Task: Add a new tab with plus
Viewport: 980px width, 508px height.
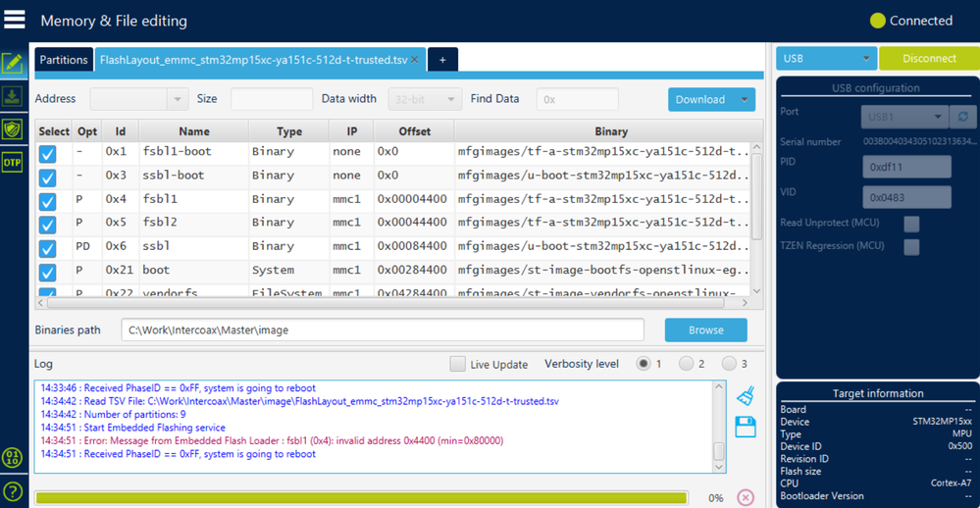Action: tap(442, 60)
